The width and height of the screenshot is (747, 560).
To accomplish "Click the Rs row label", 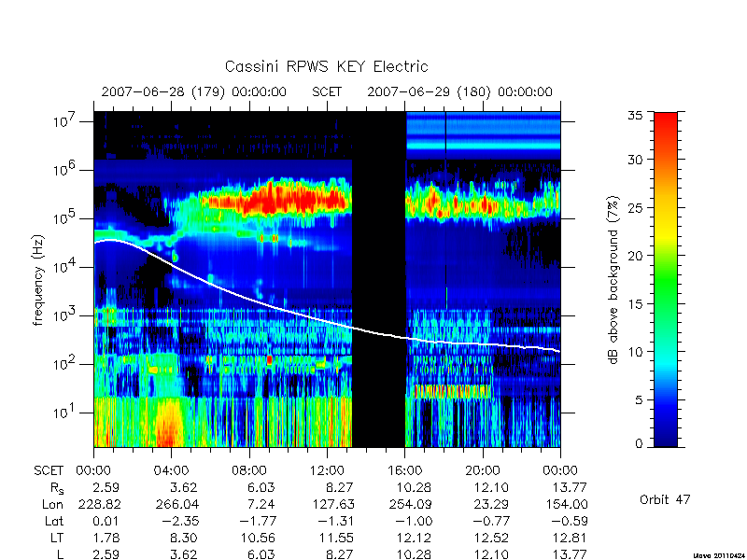I will (x=57, y=488).
